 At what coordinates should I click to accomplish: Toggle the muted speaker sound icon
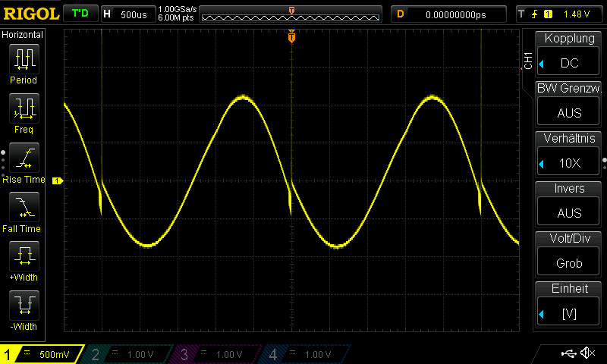tap(587, 353)
